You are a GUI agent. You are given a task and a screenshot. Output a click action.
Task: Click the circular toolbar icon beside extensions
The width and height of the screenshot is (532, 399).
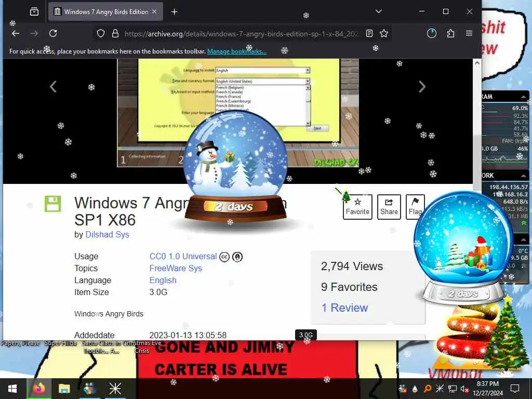click(432, 33)
